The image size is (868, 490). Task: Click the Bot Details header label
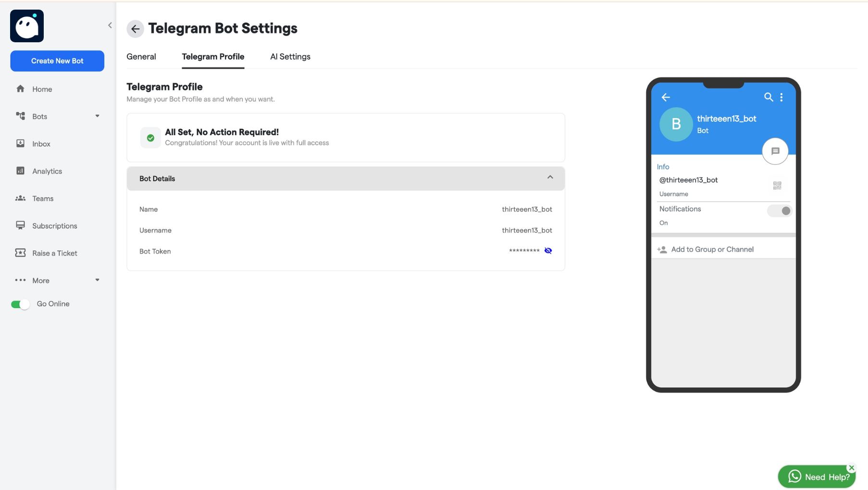tap(157, 179)
